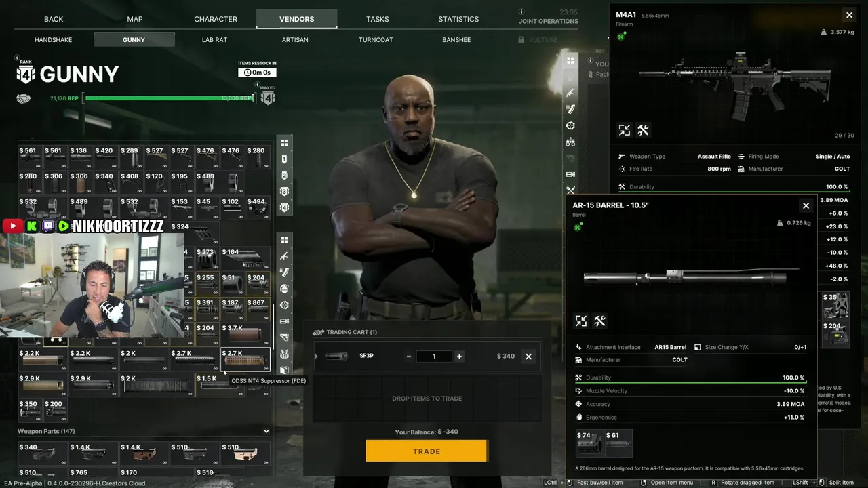
Task: Select the $3.7K suppressor item
Action: point(245,335)
